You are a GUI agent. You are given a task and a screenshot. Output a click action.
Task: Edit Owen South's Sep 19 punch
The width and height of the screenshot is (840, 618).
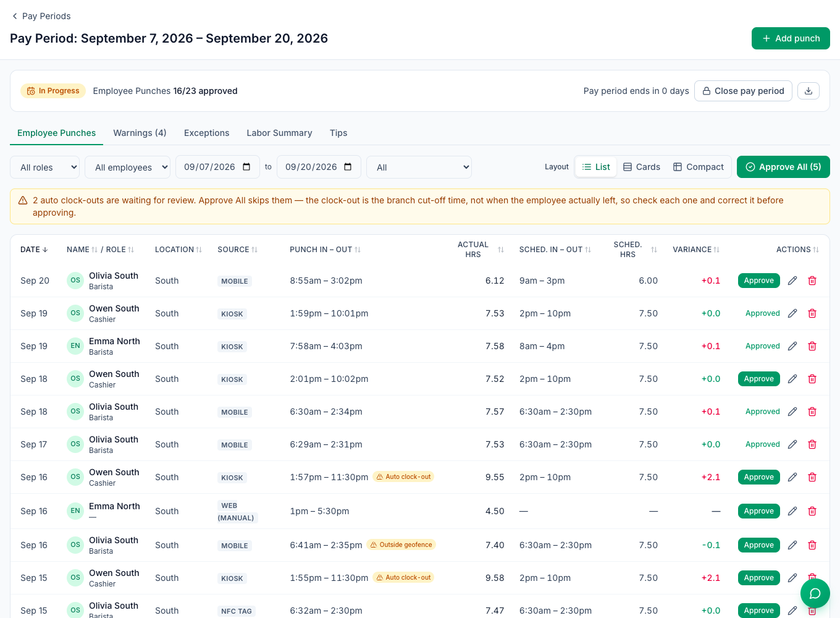click(x=792, y=313)
